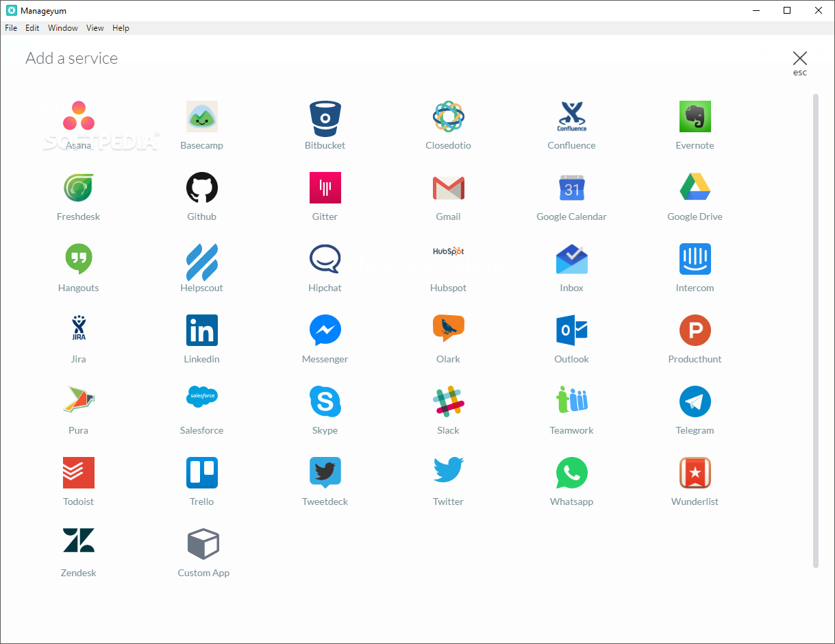Add the Outlook service

[x=572, y=330]
